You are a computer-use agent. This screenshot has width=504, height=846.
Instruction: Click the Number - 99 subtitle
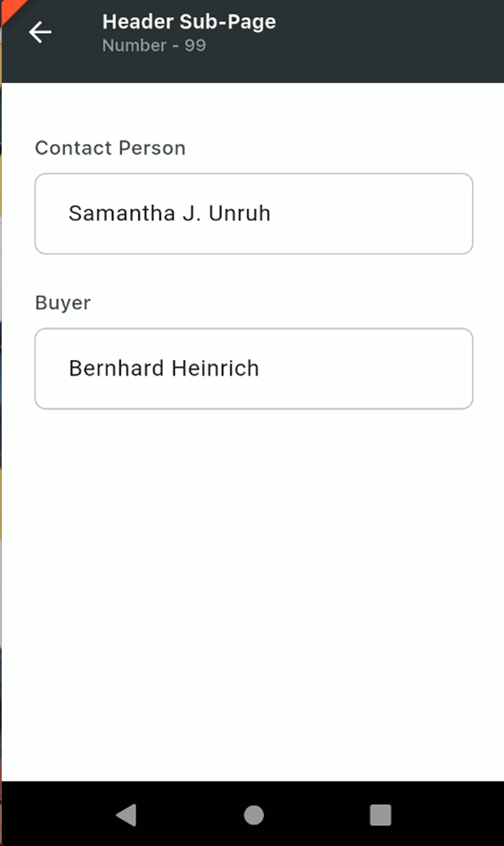point(154,45)
